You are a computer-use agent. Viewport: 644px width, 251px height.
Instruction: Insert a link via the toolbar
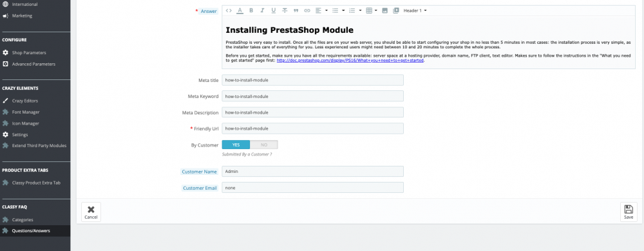(307, 11)
